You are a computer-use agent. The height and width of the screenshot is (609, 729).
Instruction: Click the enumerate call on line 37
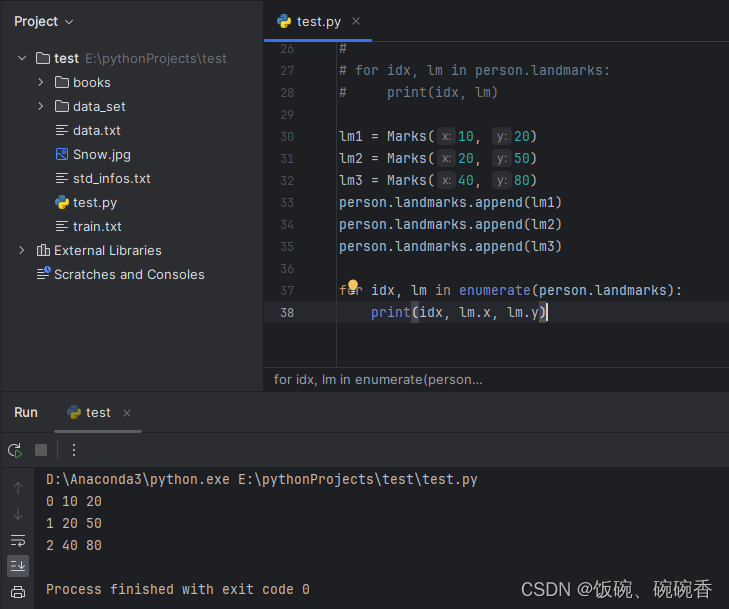click(494, 290)
